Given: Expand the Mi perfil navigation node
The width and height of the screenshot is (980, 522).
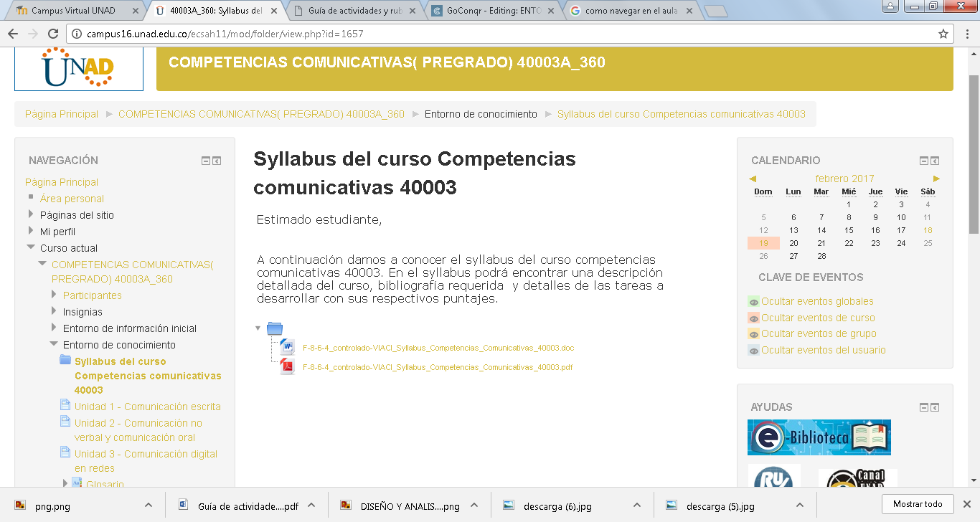Looking at the screenshot, I should coord(31,231).
